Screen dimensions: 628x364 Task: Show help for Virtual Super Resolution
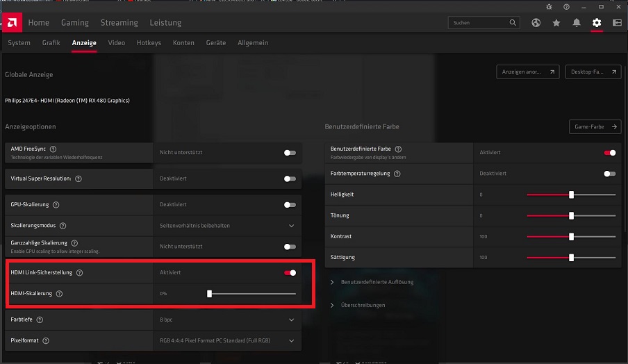[x=78, y=179]
